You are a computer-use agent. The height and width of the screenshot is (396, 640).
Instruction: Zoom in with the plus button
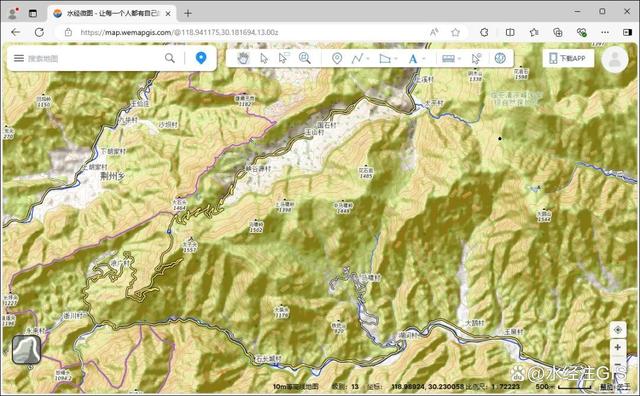coord(618,347)
